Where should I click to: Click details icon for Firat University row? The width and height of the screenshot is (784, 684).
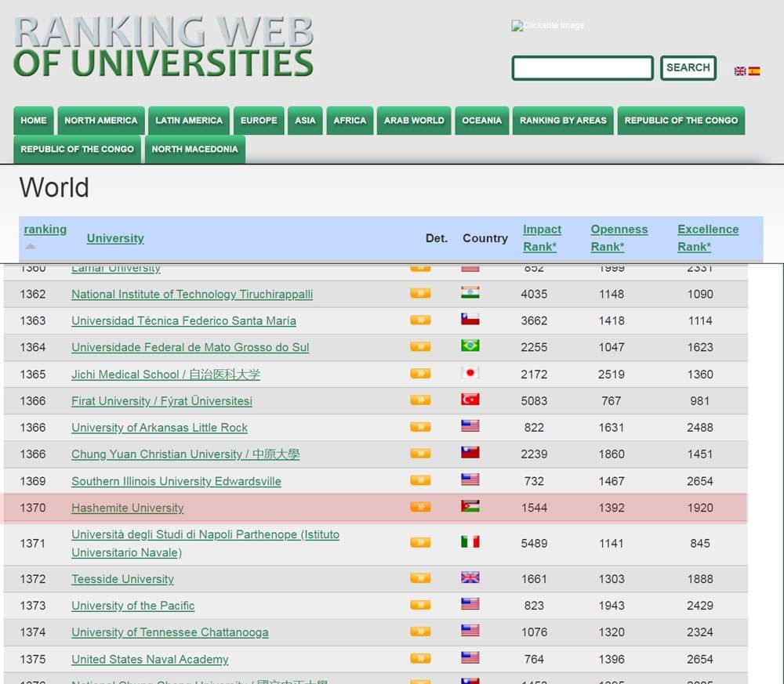tap(420, 400)
